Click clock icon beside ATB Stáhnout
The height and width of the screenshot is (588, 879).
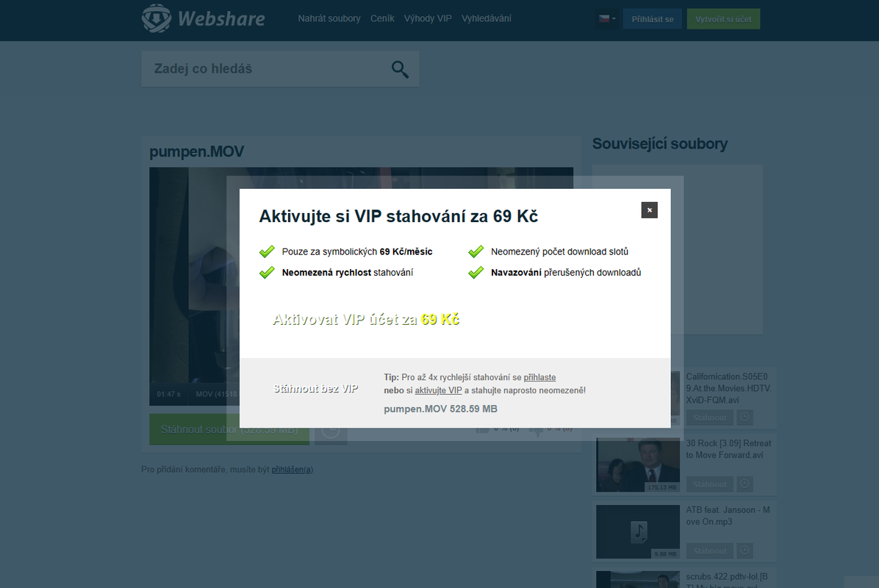click(745, 551)
